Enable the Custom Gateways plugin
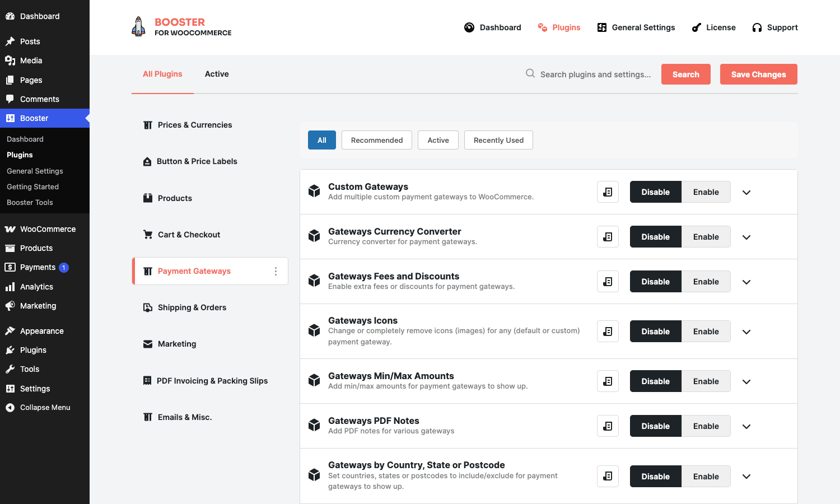This screenshot has height=504, width=840. [x=706, y=192]
